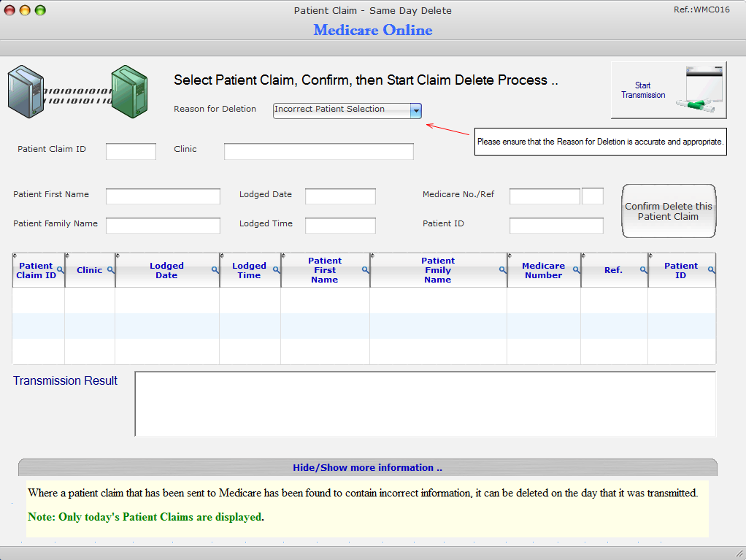Click the magnifier icon in Patient First Name column
746x560 pixels.
[366, 269]
